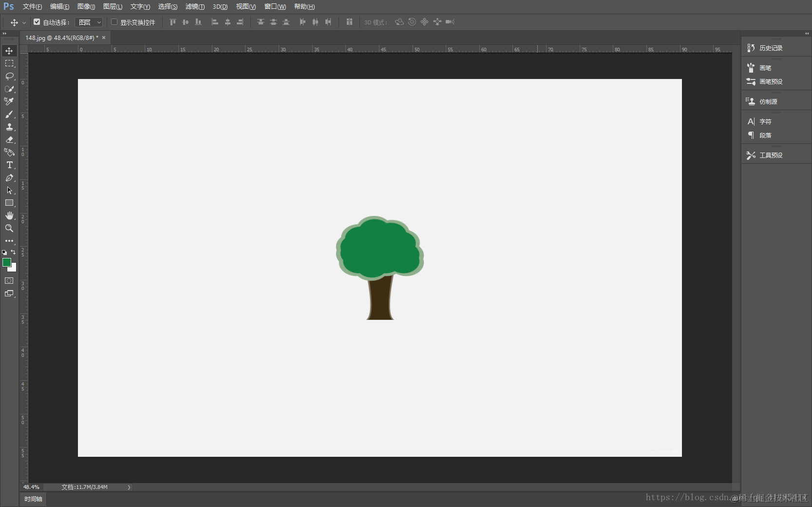Select the Eyedropper tool
The width and height of the screenshot is (812, 507).
(9, 101)
